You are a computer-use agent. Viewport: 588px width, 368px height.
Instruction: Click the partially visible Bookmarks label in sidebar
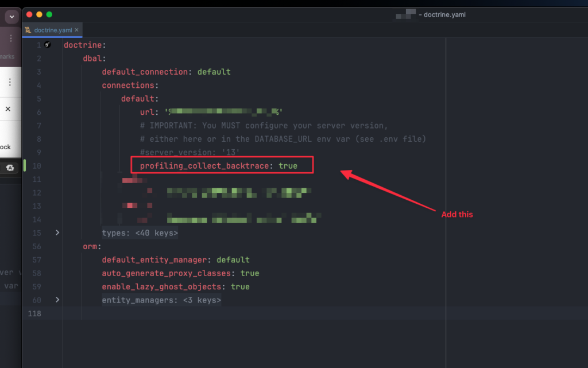[x=8, y=56]
